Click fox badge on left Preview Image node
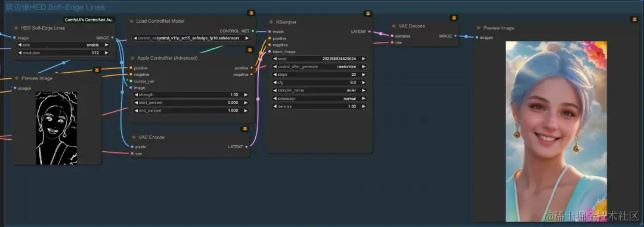644x227 pixels. [97, 70]
